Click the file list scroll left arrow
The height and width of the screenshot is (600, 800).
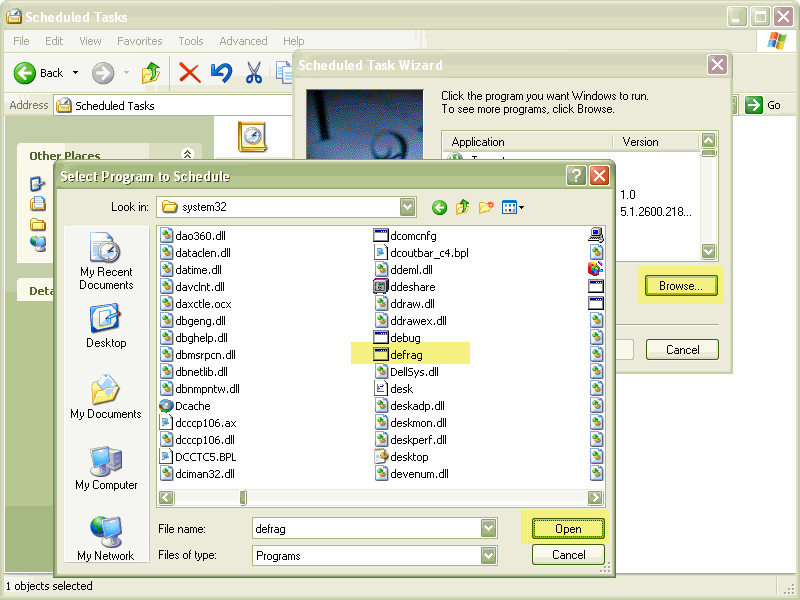(x=166, y=497)
